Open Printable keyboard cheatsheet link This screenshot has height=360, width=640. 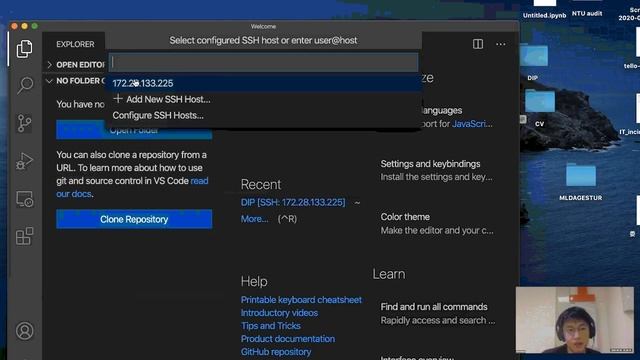pos(301,300)
